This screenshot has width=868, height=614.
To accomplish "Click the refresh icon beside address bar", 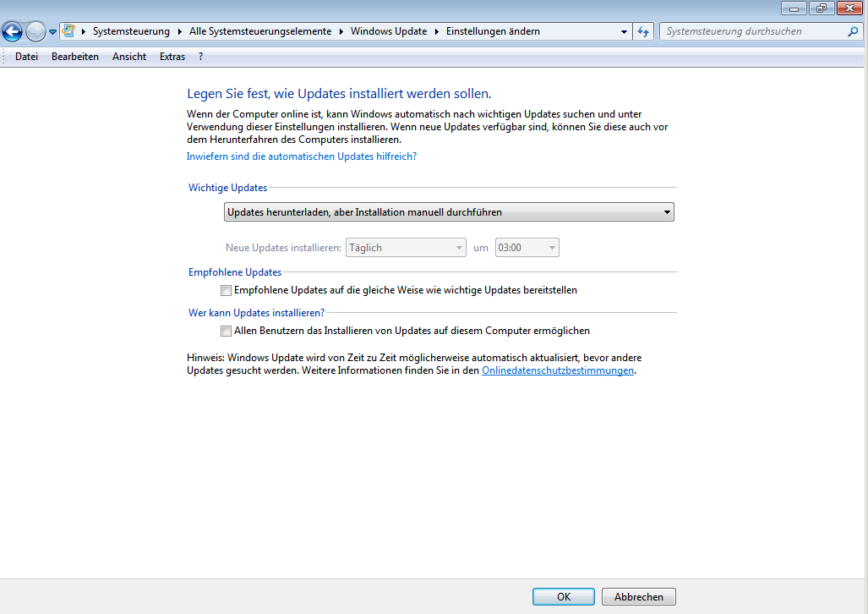I will (x=642, y=31).
